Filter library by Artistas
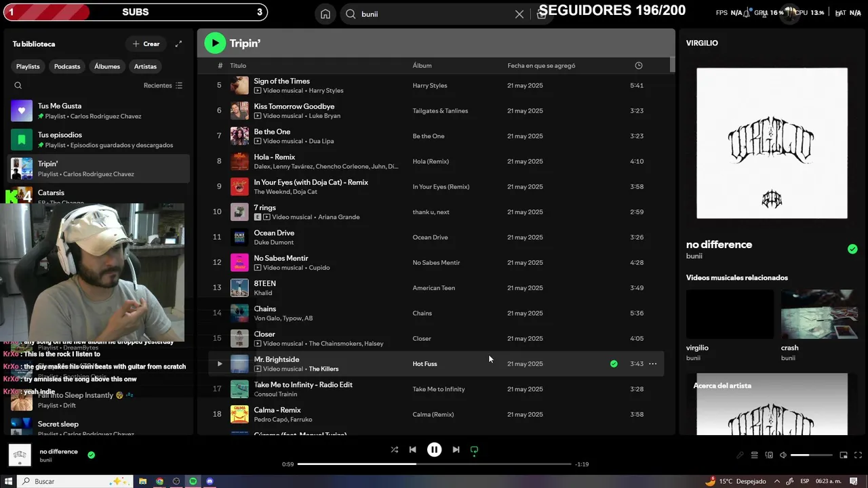This screenshot has height=488, width=868. coord(145,66)
